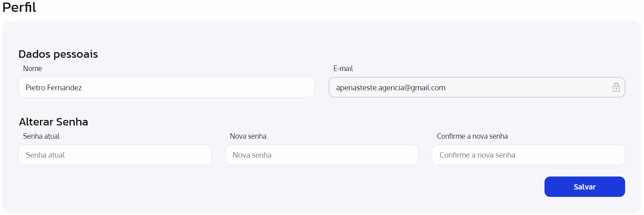Click the apenasteste.agencia@gmail.com address text
This screenshot has height=215, width=644.
click(391, 88)
